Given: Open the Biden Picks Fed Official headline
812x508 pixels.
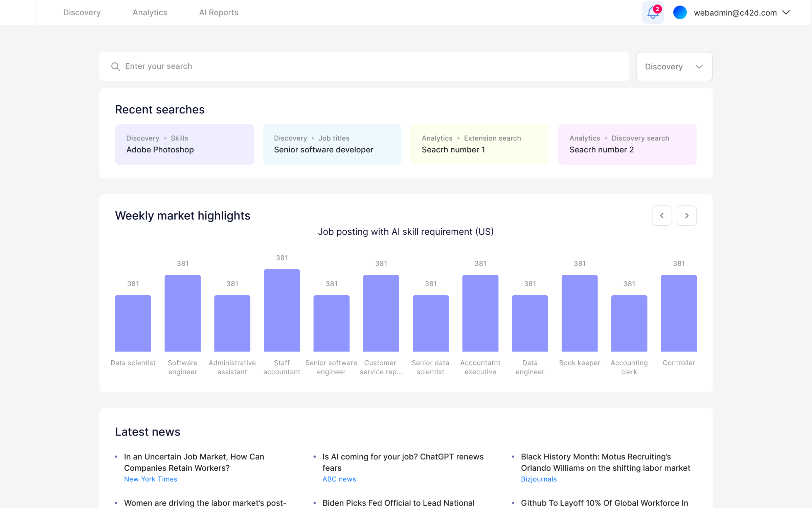Looking at the screenshot, I should coord(399,503).
